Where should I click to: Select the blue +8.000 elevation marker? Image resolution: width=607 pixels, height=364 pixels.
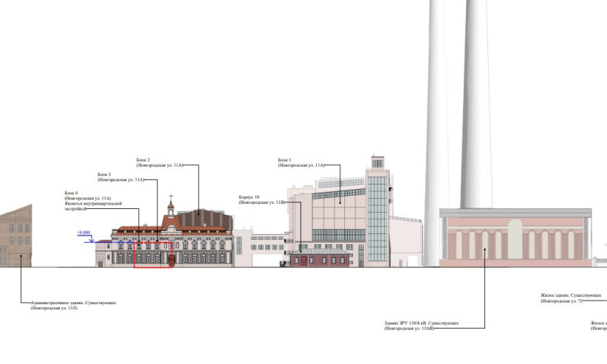(x=85, y=234)
